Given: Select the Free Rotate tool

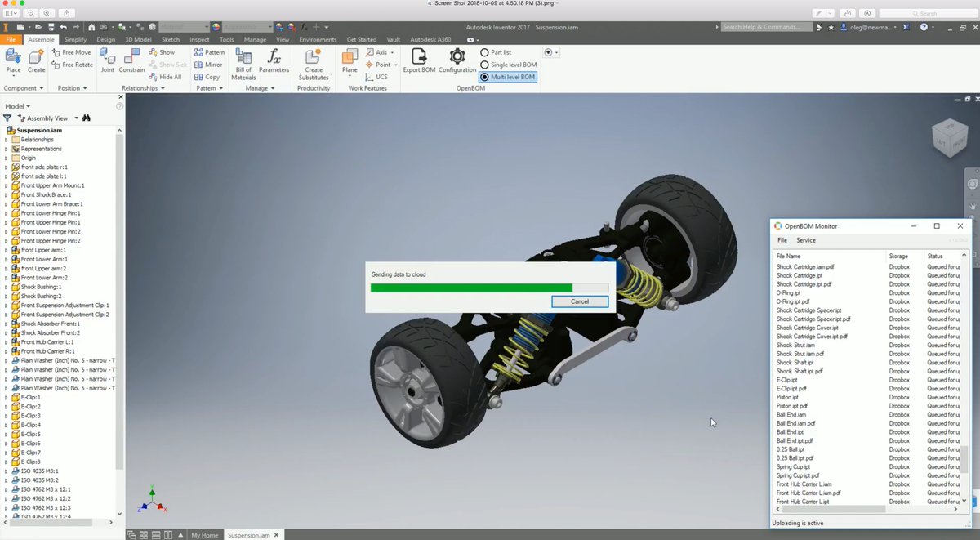Looking at the screenshot, I should tap(72, 65).
